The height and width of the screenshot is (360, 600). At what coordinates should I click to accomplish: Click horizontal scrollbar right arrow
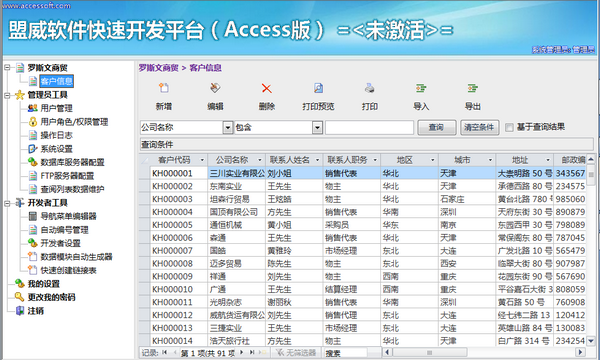point(580,352)
